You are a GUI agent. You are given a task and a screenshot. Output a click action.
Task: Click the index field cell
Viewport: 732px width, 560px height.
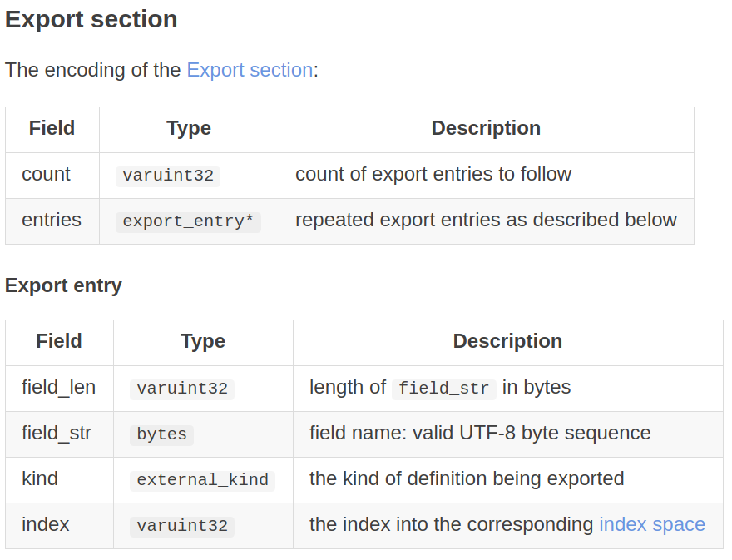(46, 524)
